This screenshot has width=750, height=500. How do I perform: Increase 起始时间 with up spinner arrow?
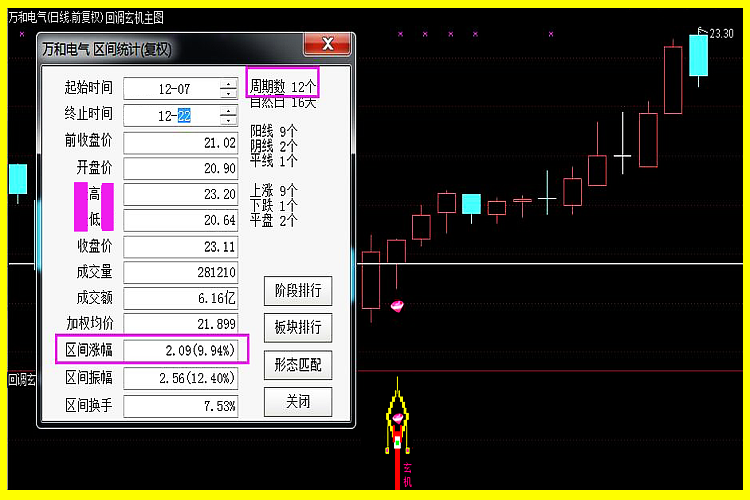click(228, 83)
